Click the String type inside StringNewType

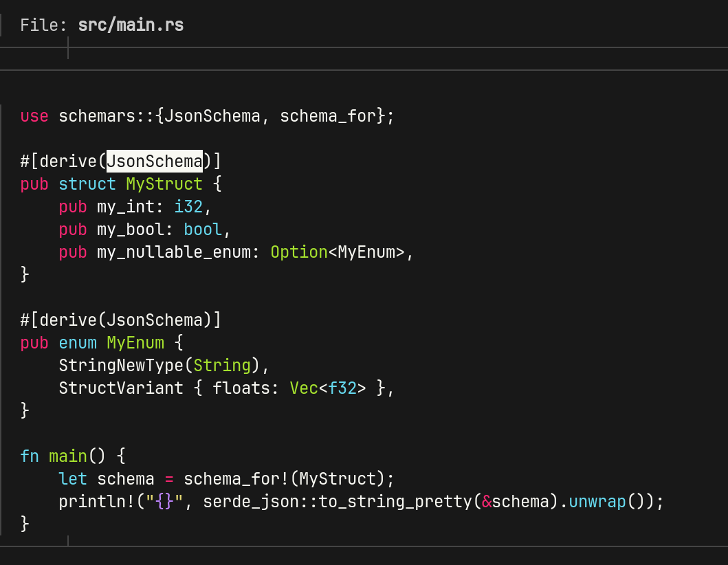222,365
